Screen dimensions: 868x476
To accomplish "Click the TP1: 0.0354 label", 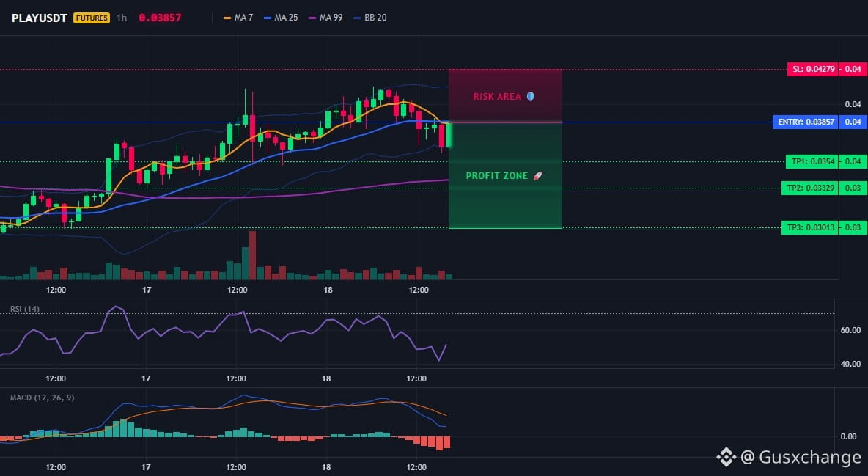I will click(x=812, y=162).
